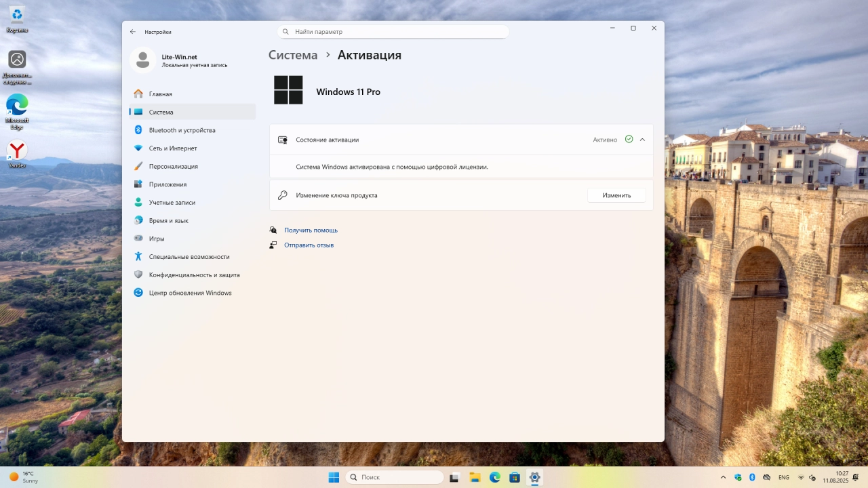Click the Bluetooth tray icon
Image resolution: width=868 pixels, height=488 pixels.
(752, 477)
